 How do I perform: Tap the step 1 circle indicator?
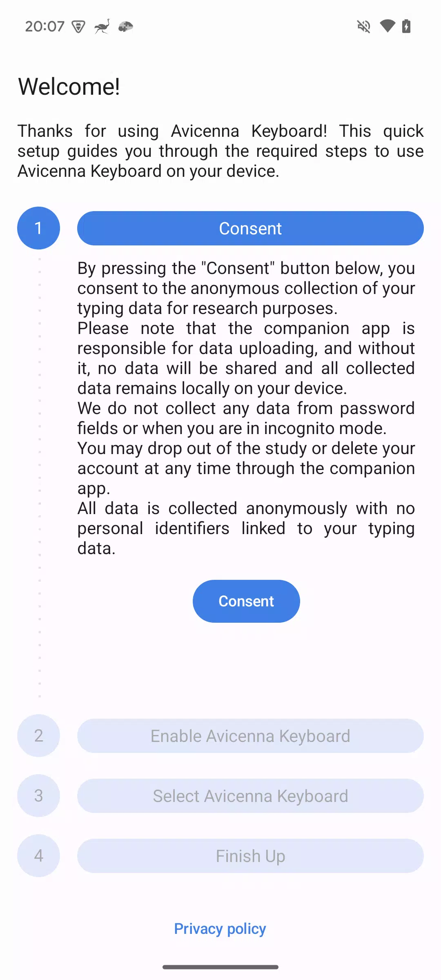pyautogui.click(x=38, y=228)
